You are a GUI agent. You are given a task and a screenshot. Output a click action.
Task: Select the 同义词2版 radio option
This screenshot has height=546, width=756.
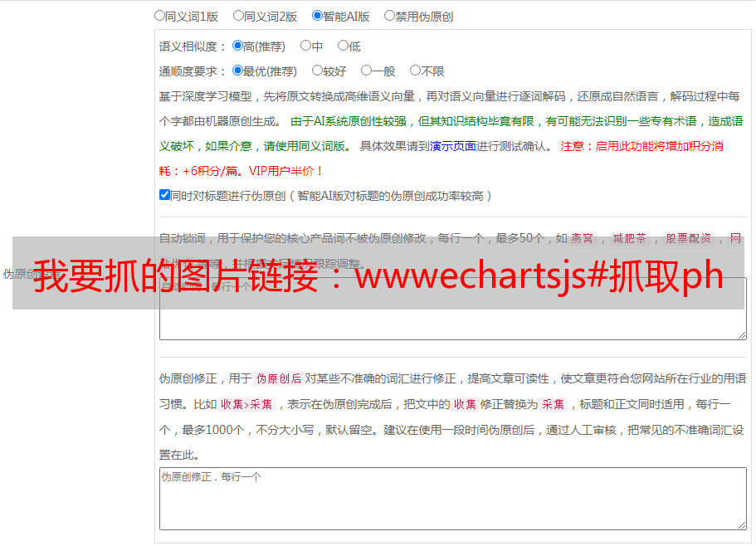[238, 16]
